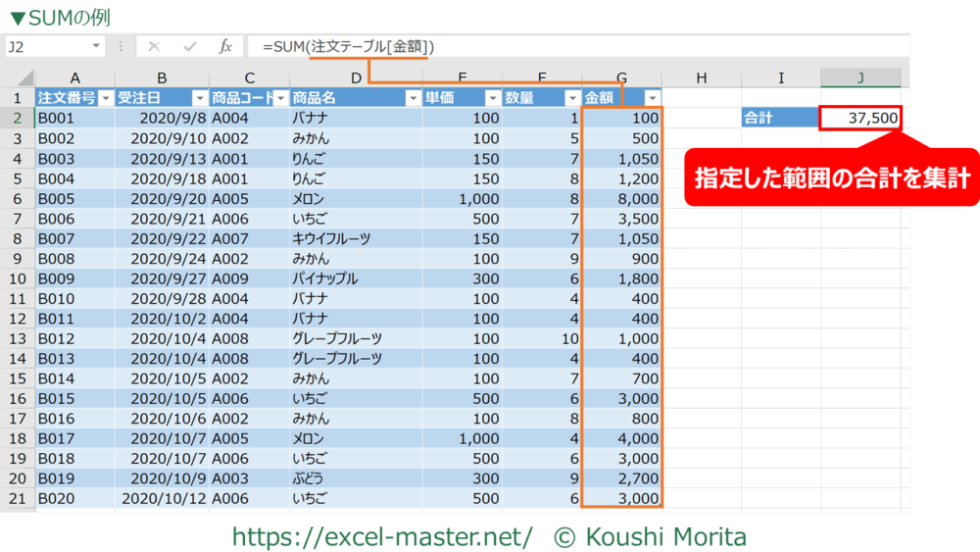Open the Name Box dropdown arrow
This screenshot has width=980, height=552.
click(x=96, y=46)
